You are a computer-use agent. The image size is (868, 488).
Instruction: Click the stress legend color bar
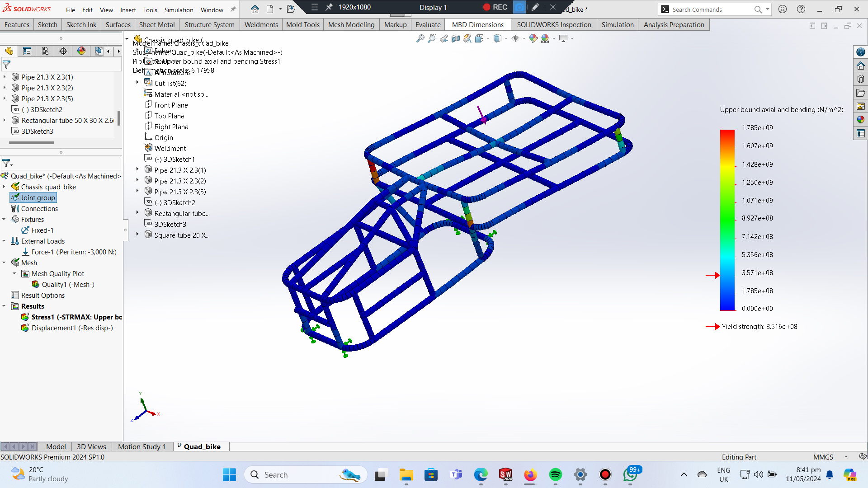[727, 220]
